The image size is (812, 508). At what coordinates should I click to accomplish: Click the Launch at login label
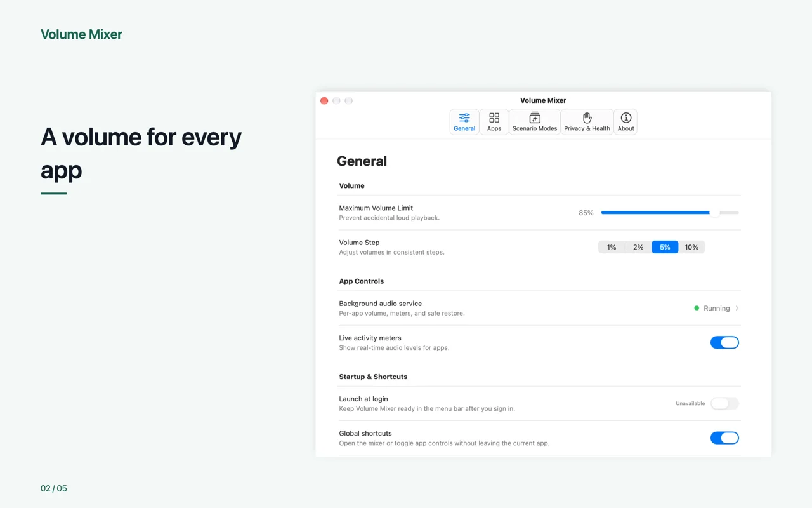363,399
